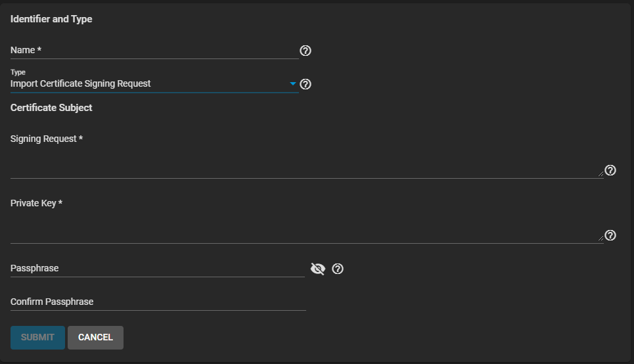This screenshot has width=634, height=364.
Task: Click the SUBMIT button
Action: [37, 337]
